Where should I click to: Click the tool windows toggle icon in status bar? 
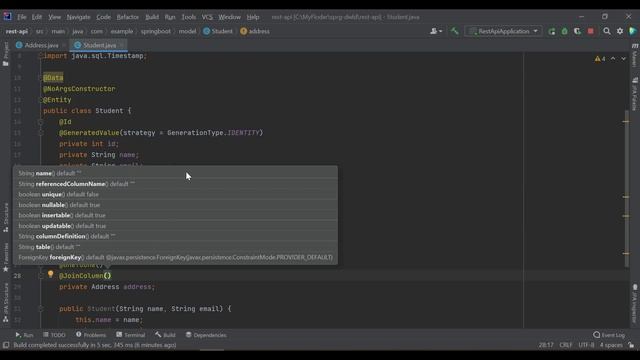pyautogui.click(x=6, y=345)
